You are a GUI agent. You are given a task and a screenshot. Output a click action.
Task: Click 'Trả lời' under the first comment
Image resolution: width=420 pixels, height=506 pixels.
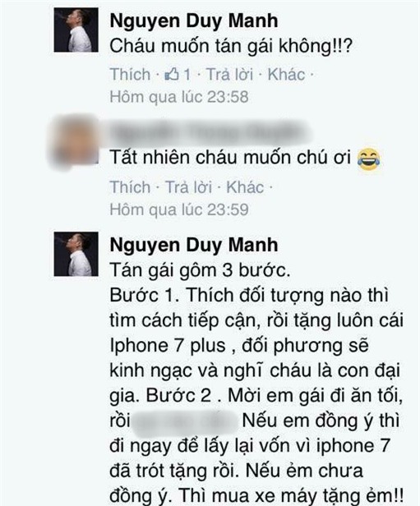(x=229, y=75)
